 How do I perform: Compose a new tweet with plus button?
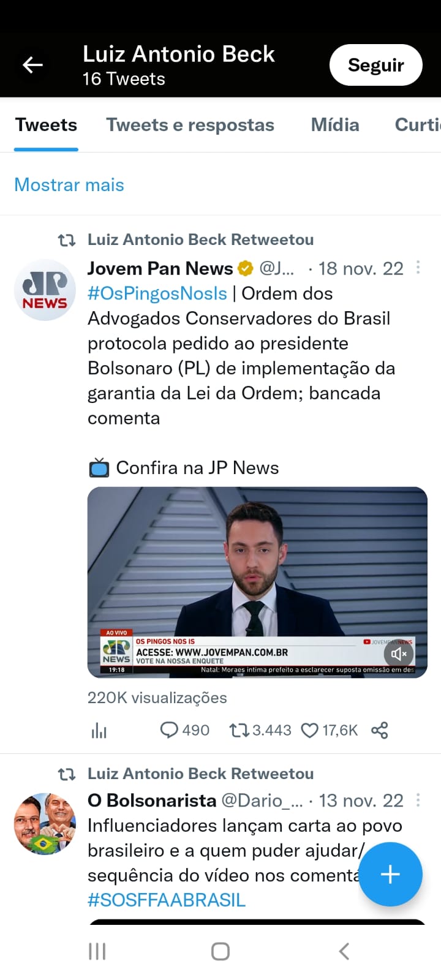click(390, 874)
